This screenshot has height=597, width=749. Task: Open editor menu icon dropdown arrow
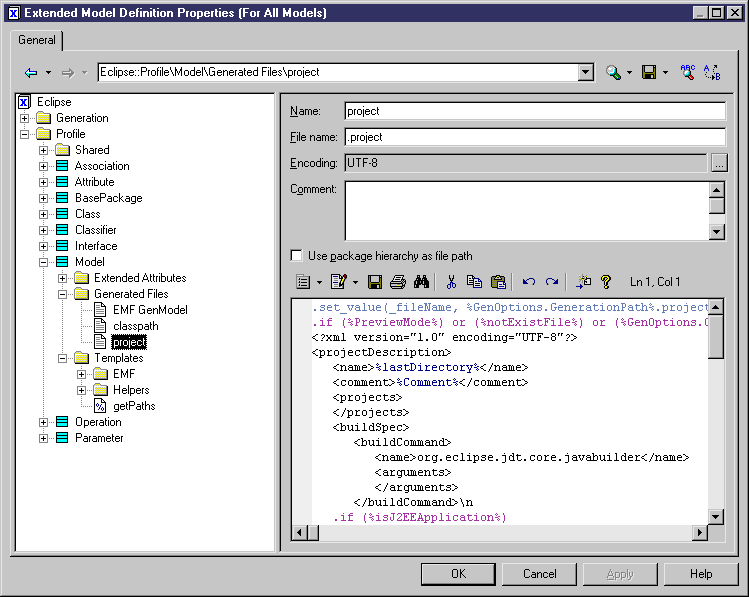point(319,282)
